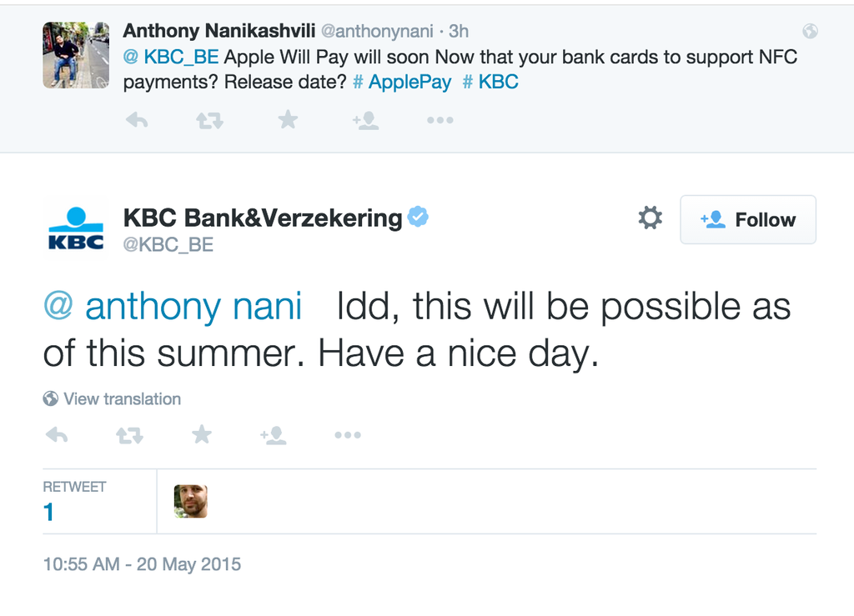Show the tweet's translation
Image resolution: width=854 pixels, height=616 pixels.
click(x=112, y=398)
